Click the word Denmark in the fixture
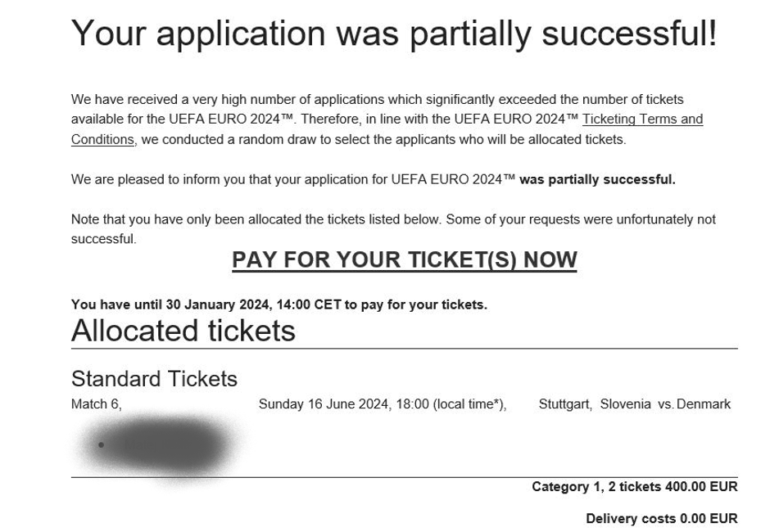 click(x=704, y=404)
